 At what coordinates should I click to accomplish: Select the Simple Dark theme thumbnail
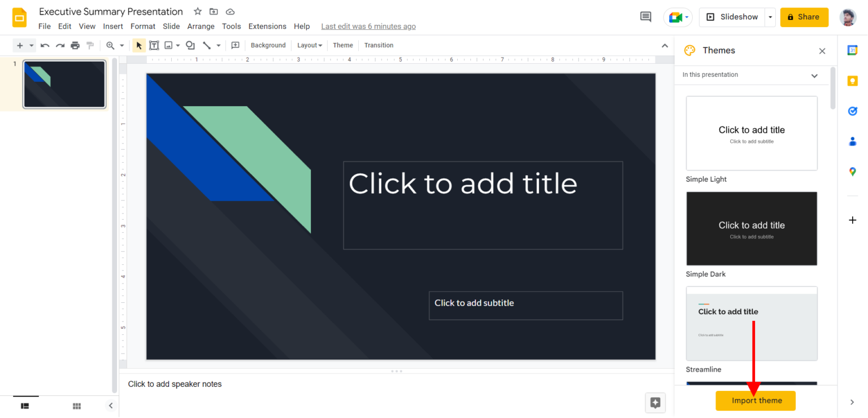point(752,229)
